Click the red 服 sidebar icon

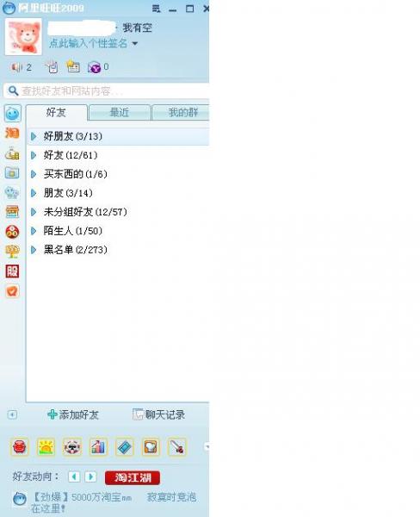coord(12,271)
